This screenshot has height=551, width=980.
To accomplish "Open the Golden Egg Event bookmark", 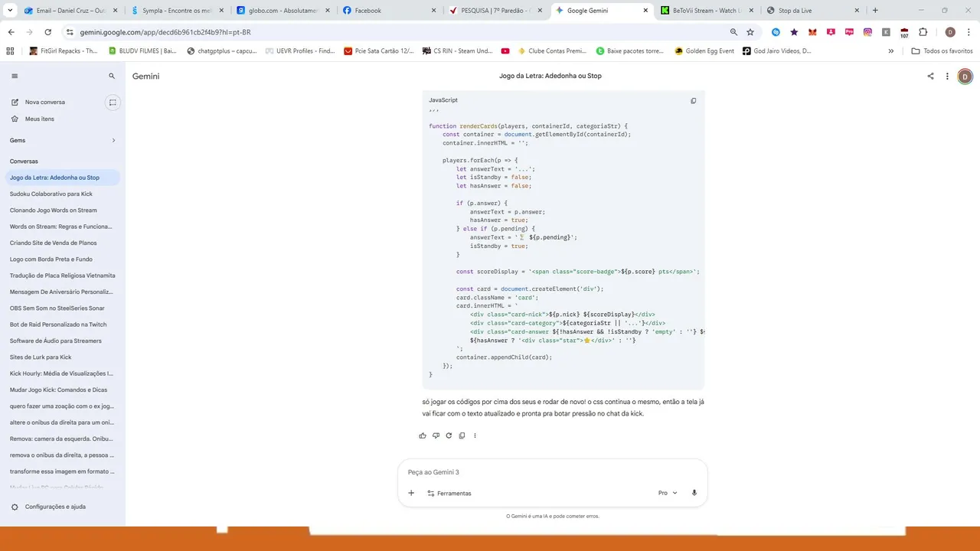I will 704,51.
